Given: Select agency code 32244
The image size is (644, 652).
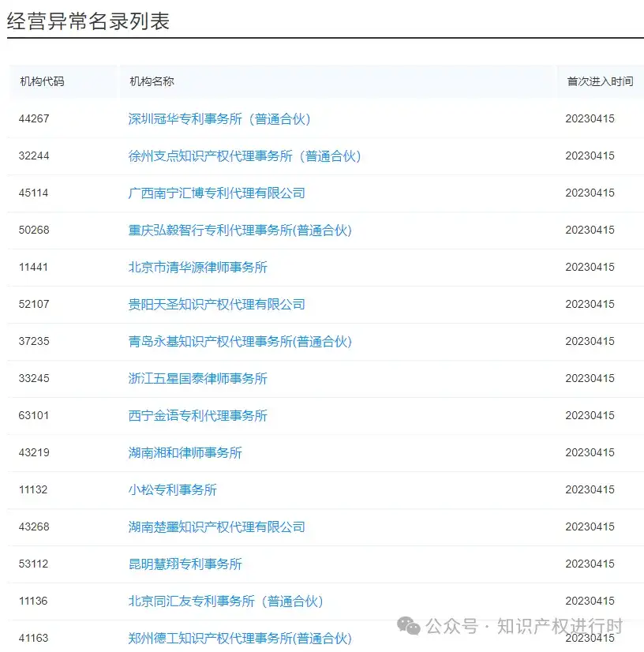Looking at the screenshot, I should pyautogui.click(x=34, y=156).
